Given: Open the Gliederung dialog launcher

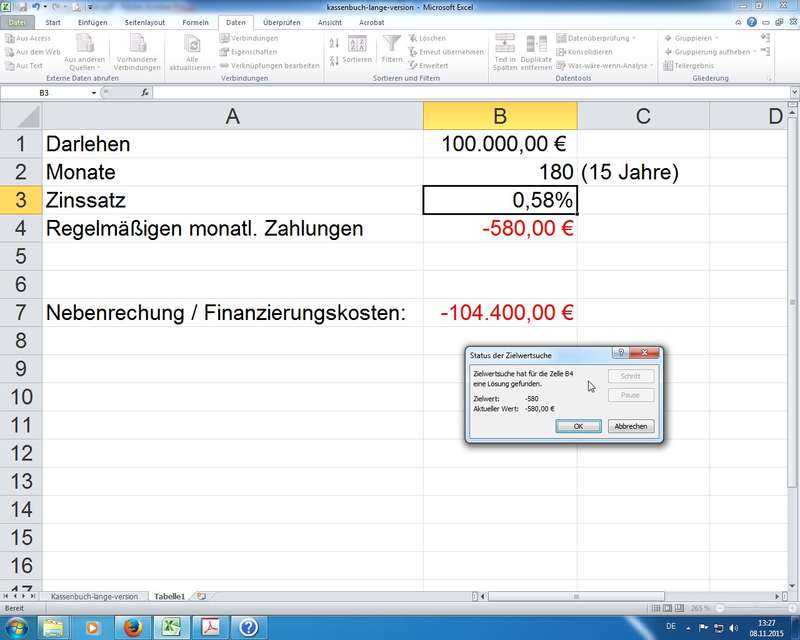Looking at the screenshot, I should [x=769, y=79].
